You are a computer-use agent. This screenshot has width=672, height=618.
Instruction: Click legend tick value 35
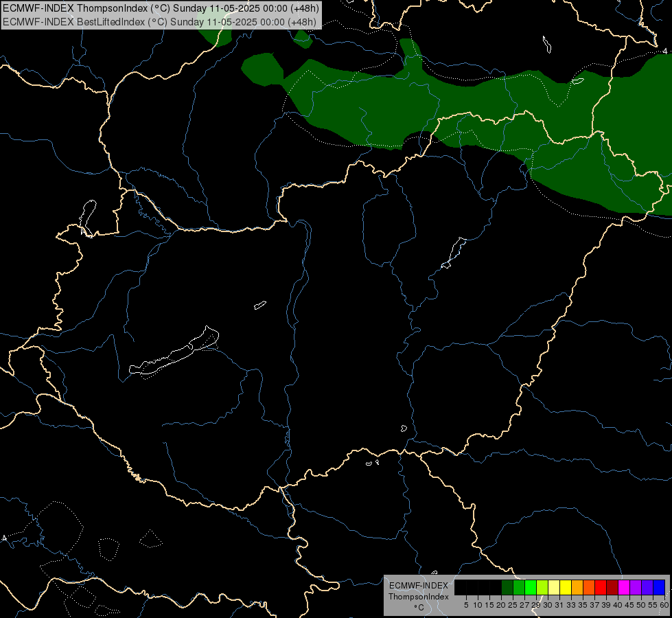583,605
